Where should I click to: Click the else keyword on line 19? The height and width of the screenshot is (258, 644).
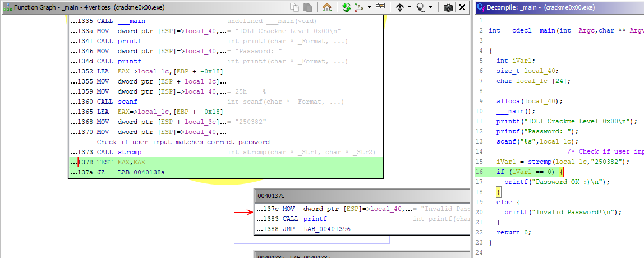(504, 202)
